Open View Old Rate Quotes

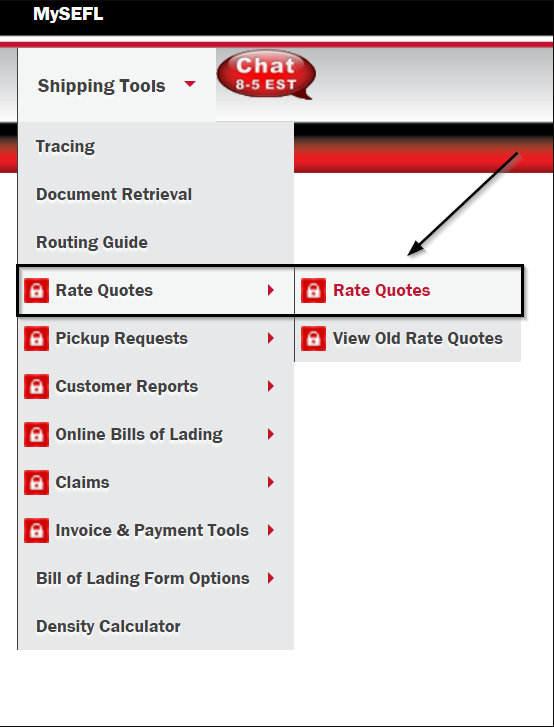tap(418, 338)
